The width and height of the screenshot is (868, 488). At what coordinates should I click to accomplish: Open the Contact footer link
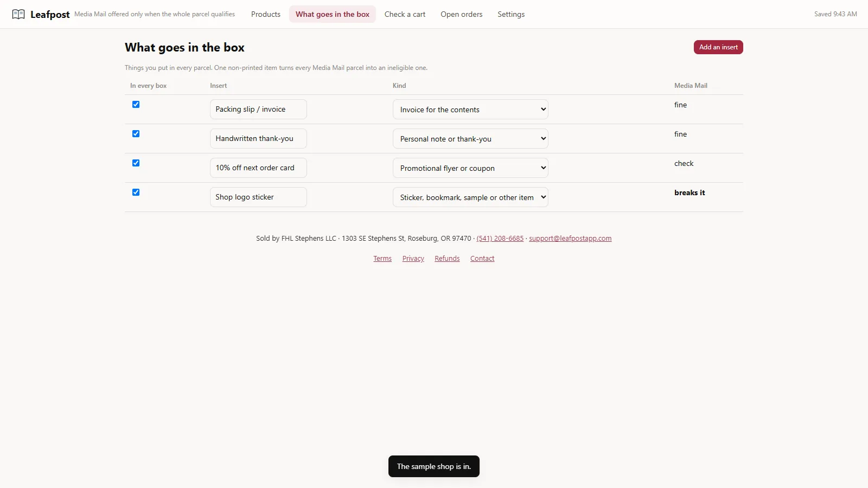pos(482,259)
